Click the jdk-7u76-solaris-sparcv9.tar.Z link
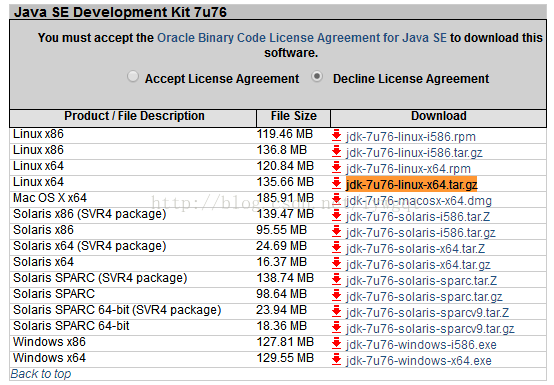The image size is (554, 385). click(x=428, y=313)
